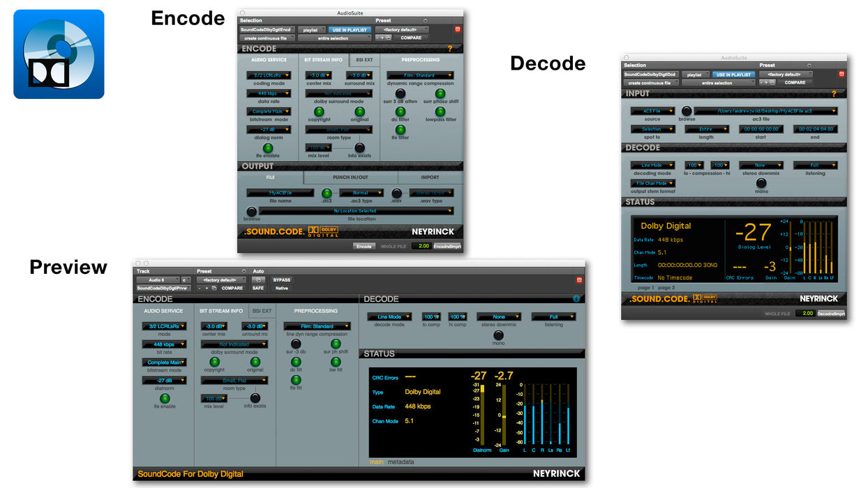The width and height of the screenshot is (868, 488).
Task: Click the Neyrinck logo in the Preview window
Action: 556,473
